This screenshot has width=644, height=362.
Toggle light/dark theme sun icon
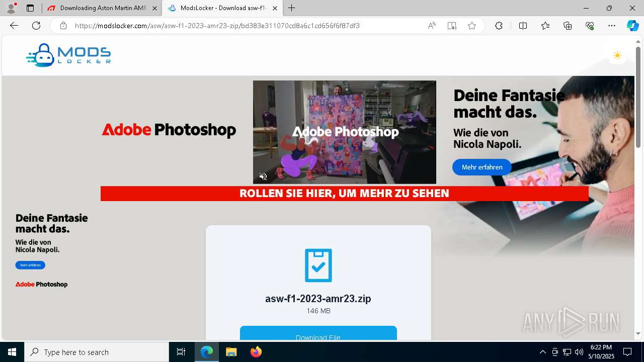coord(617,55)
